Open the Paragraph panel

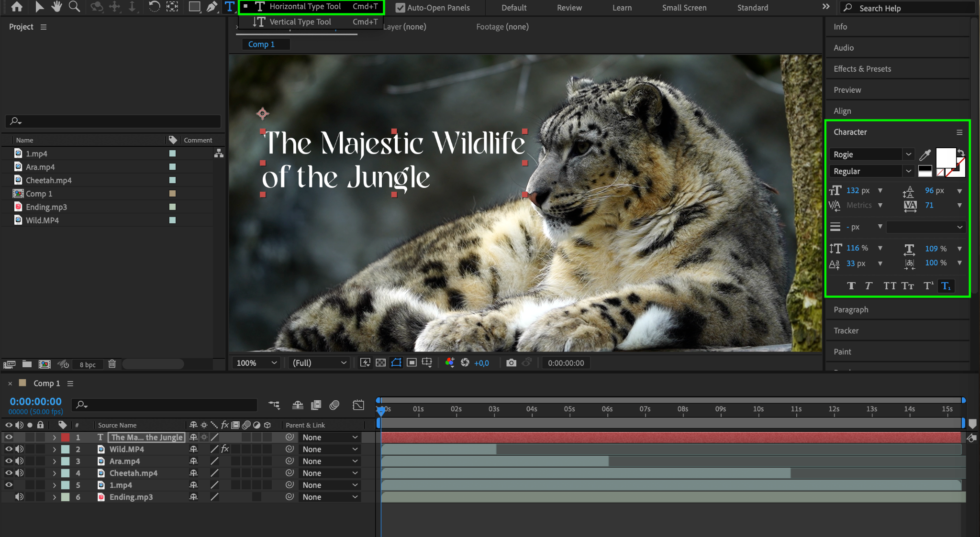pos(851,309)
